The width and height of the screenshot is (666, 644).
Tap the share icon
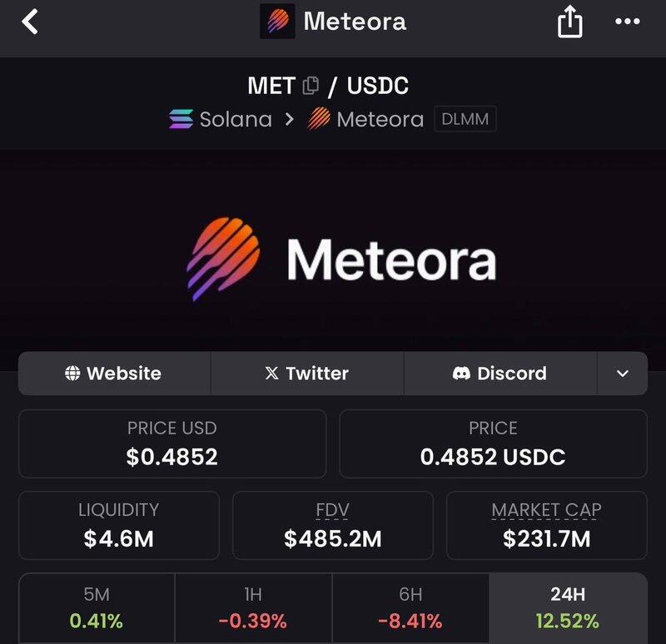569,22
